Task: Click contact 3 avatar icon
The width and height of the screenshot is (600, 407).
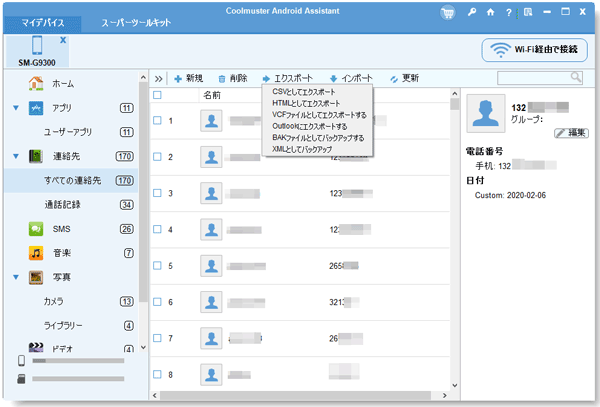Action: coord(211,193)
